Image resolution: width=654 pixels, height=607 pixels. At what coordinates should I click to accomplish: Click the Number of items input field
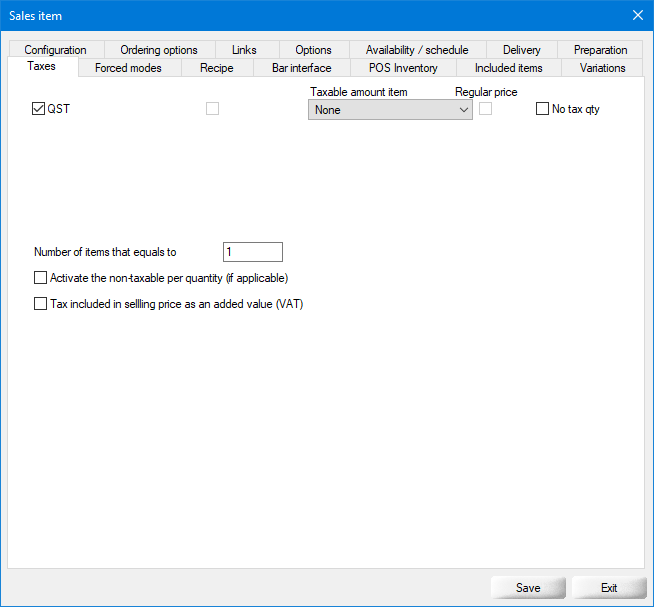click(252, 252)
